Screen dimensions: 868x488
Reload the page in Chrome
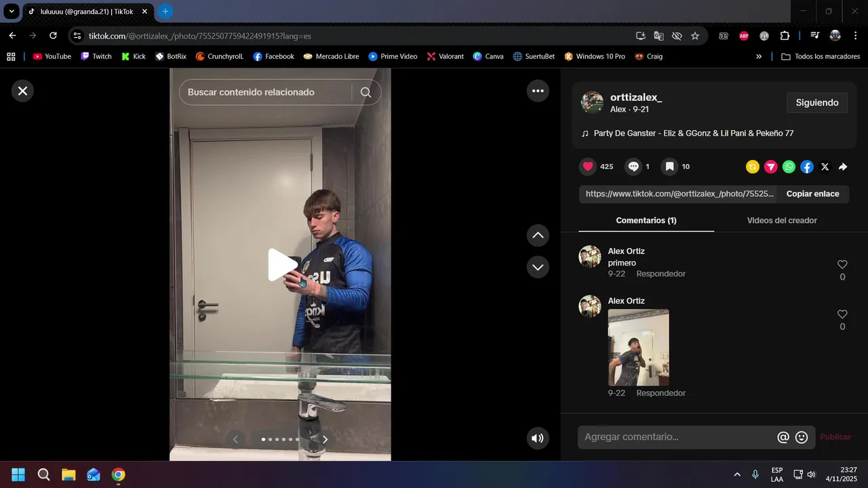(53, 36)
